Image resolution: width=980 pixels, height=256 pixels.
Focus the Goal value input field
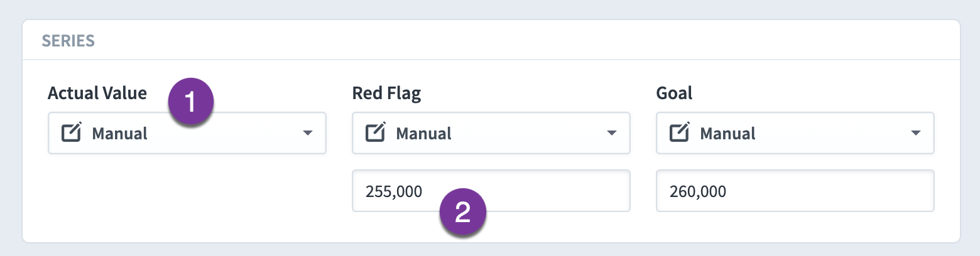tap(795, 191)
